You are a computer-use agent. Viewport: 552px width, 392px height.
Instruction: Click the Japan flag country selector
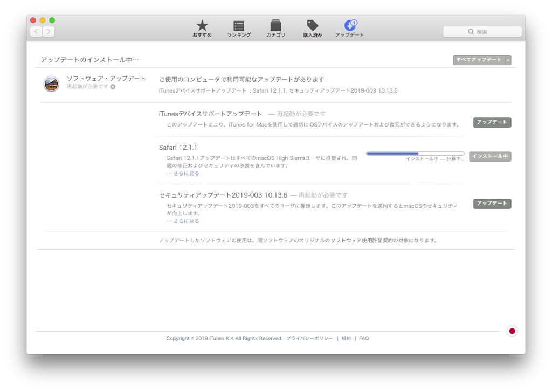pyautogui.click(x=512, y=331)
